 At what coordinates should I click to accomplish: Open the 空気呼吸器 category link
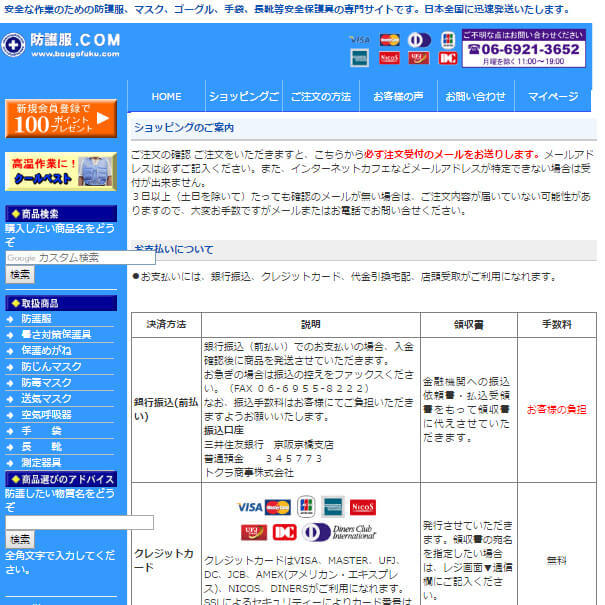point(46,415)
